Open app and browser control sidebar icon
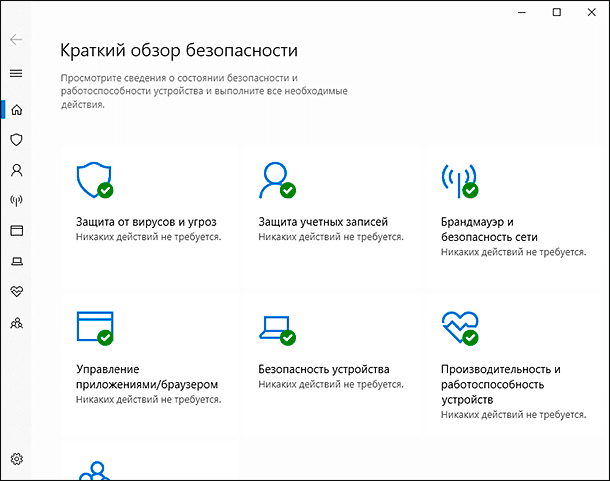 coord(16,231)
